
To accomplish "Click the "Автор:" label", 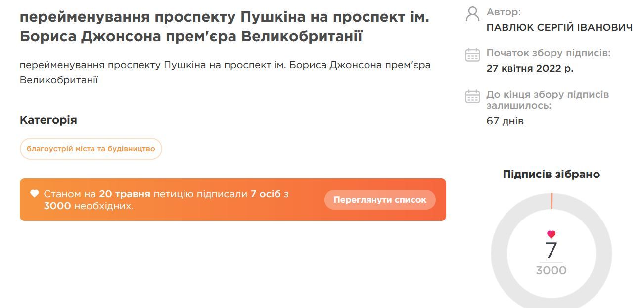I will pyautogui.click(x=504, y=12).
